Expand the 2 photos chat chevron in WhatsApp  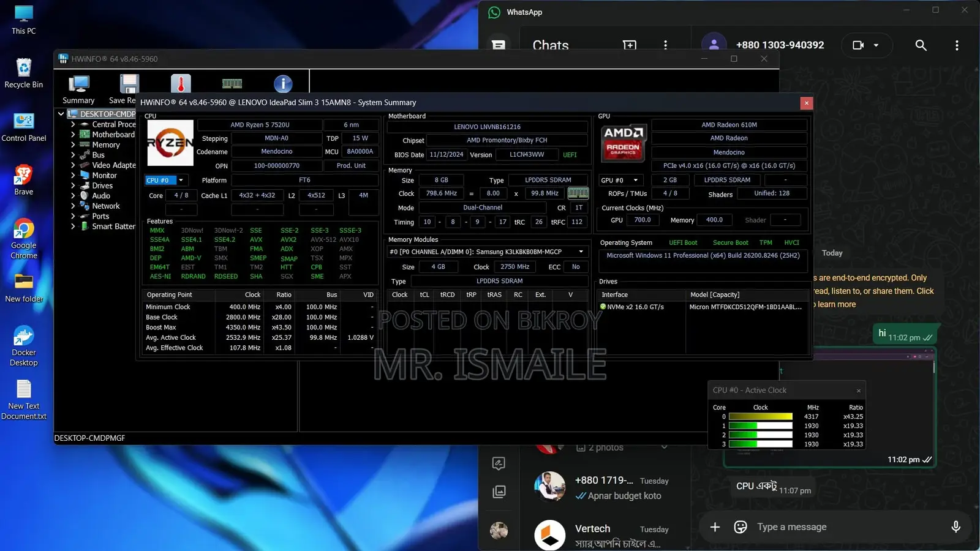coord(664,448)
